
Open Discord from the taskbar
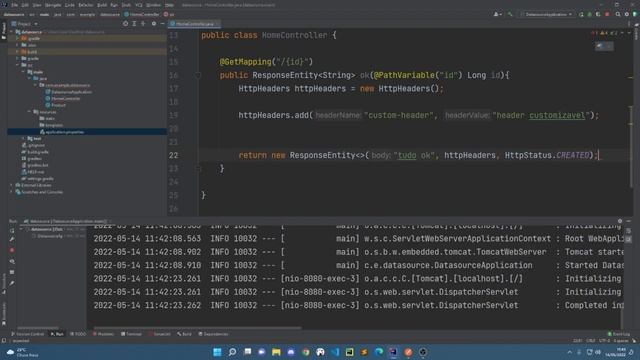tap(291, 352)
